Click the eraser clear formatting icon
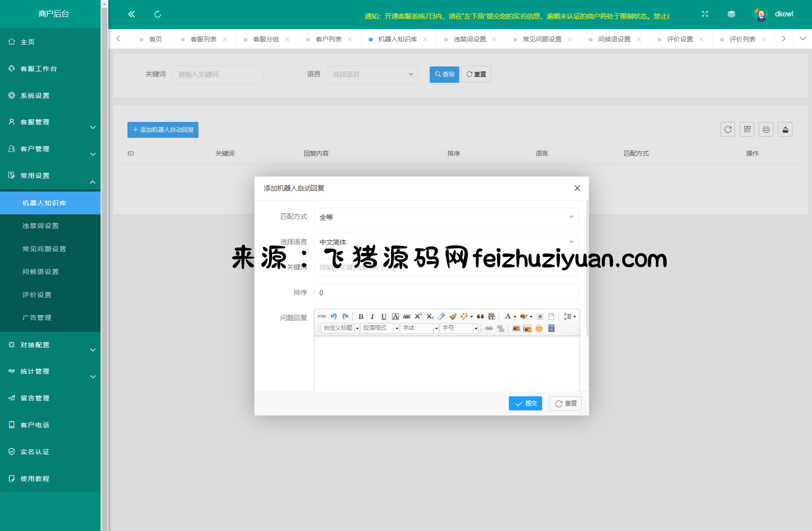 (x=441, y=317)
